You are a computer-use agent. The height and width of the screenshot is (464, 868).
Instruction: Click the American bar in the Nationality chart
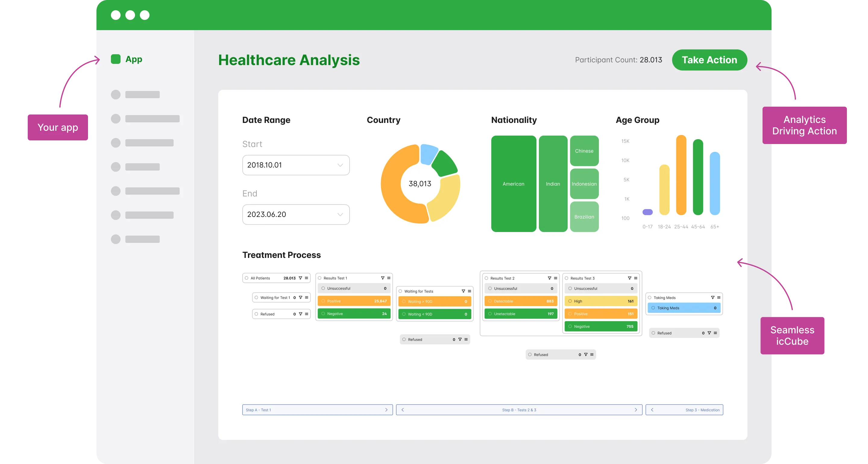click(x=514, y=184)
